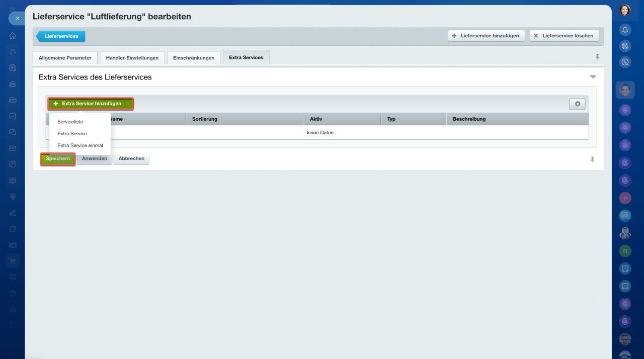Pin the button bar with bottom pin icon
The image size is (644, 359).
[x=592, y=159]
